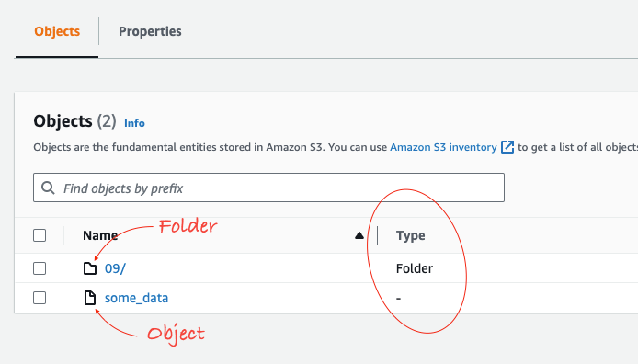The width and height of the screenshot is (638, 364).
Task: Click the external link icon after inventory
Action: [x=507, y=147]
